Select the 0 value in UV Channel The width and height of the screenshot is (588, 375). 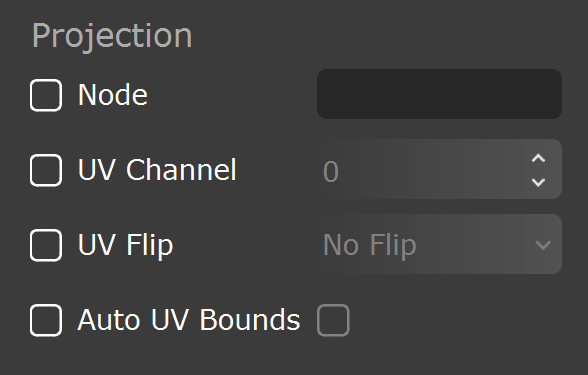(x=331, y=172)
